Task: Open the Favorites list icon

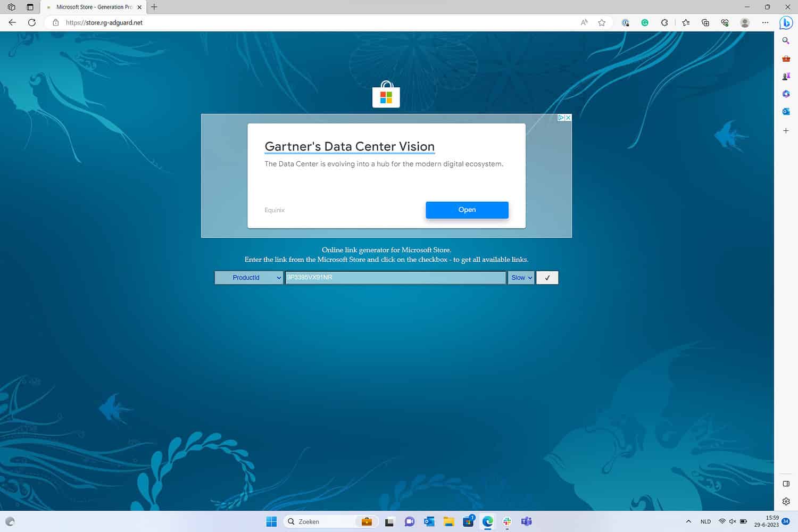Action: pyautogui.click(x=686, y=22)
